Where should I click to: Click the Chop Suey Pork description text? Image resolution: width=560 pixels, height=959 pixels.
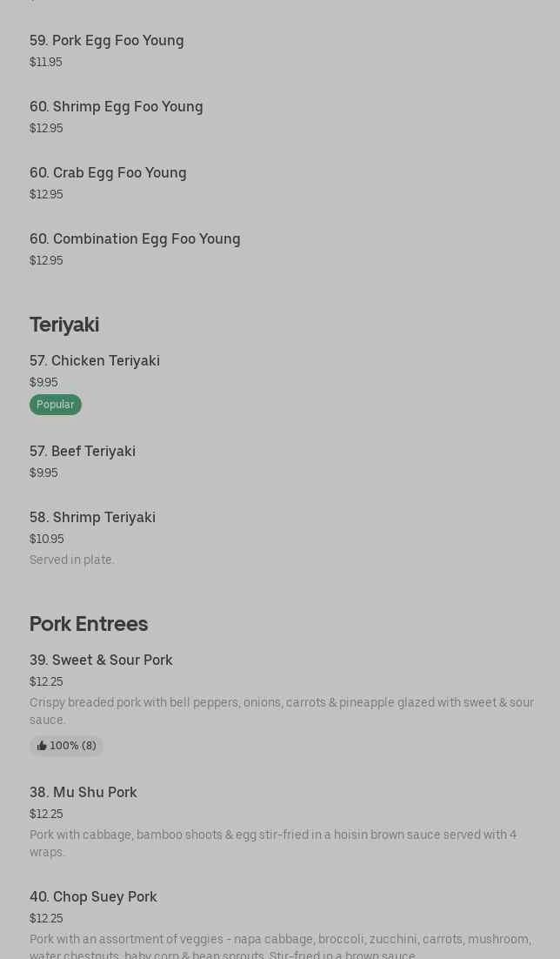[x=280, y=946]
